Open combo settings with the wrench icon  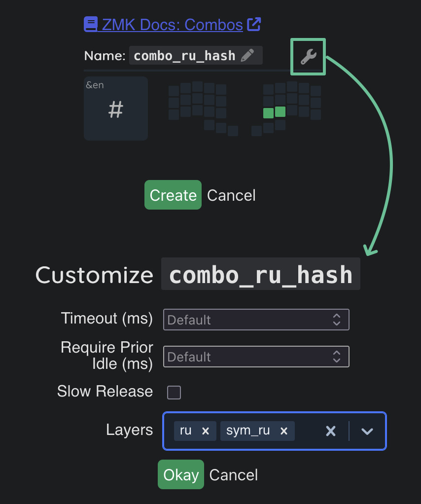pos(308,57)
